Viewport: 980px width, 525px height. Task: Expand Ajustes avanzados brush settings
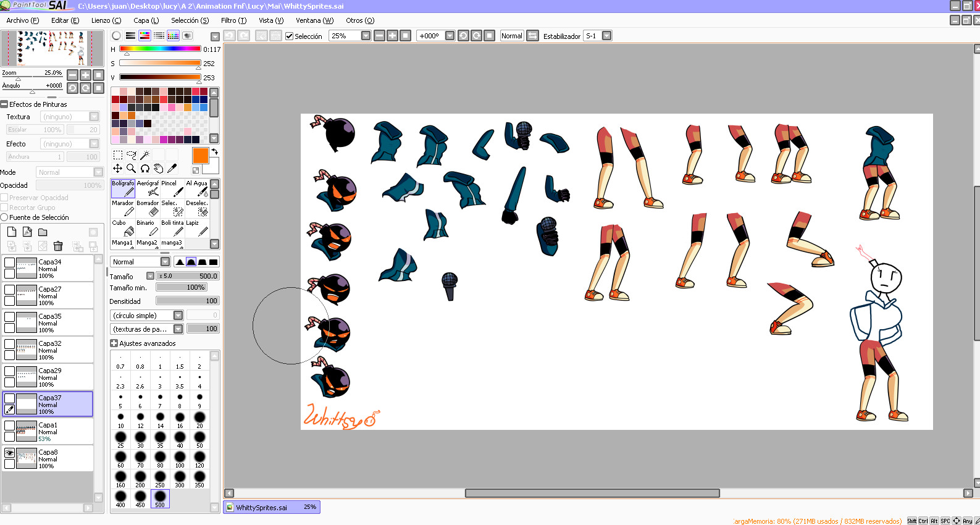(x=114, y=343)
